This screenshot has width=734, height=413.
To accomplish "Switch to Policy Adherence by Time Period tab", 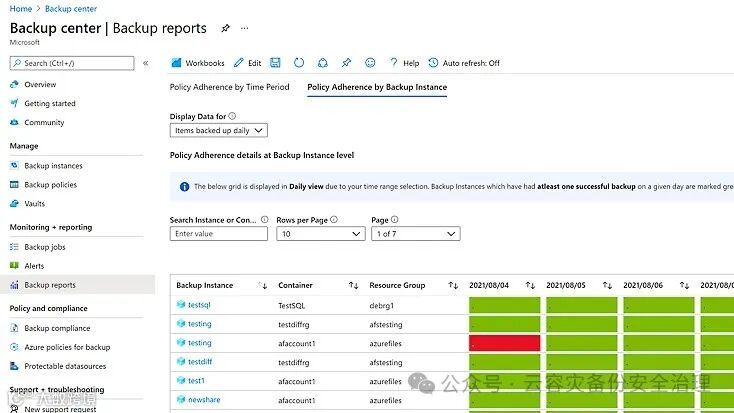I will tap(229, 87).
